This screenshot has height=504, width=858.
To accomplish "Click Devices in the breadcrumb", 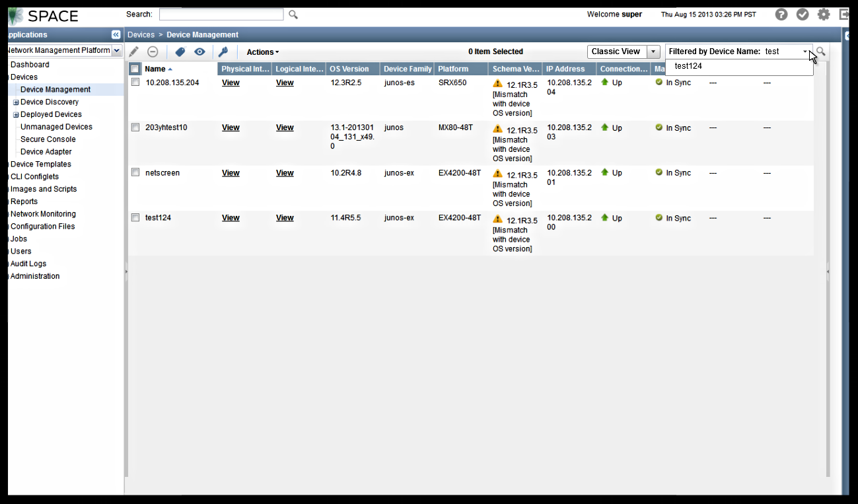I will coord(141,34).
